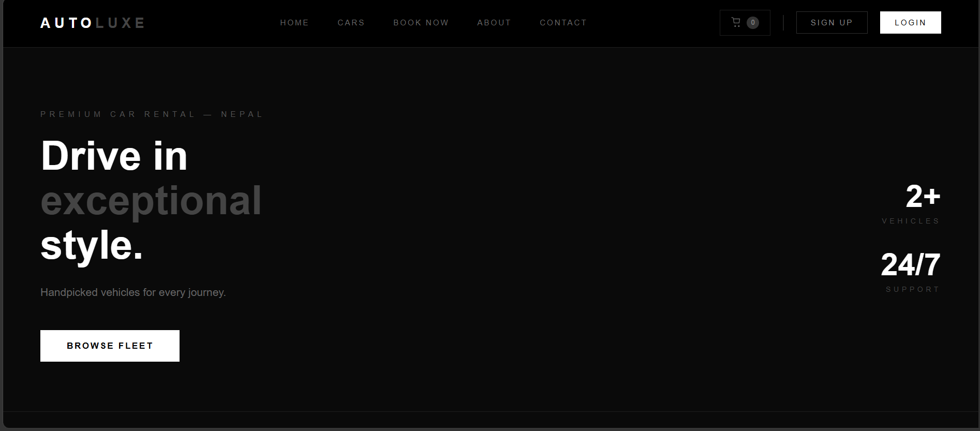Go to the Home nav link

[294, 23]
